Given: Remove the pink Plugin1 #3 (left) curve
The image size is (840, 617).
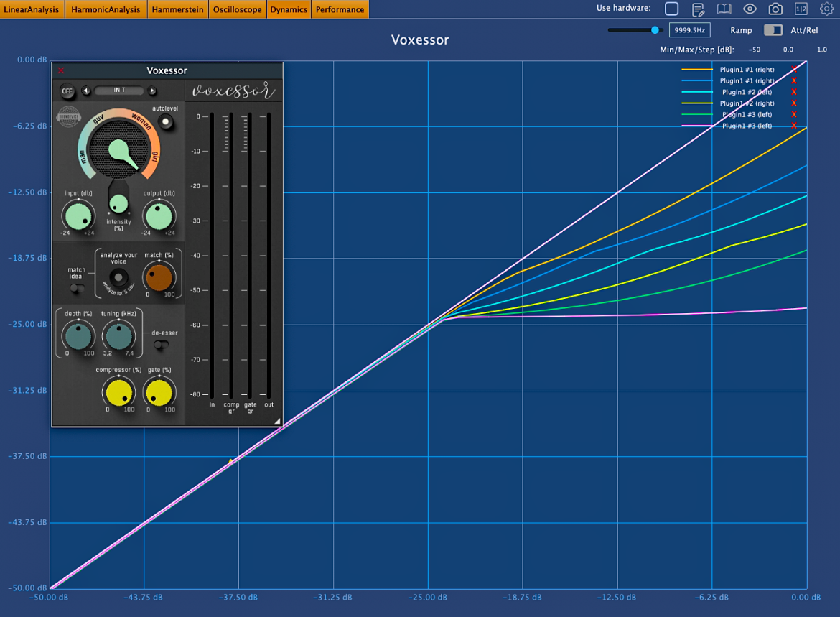Looking at the screenshot, I should click(x=794, y=126).
